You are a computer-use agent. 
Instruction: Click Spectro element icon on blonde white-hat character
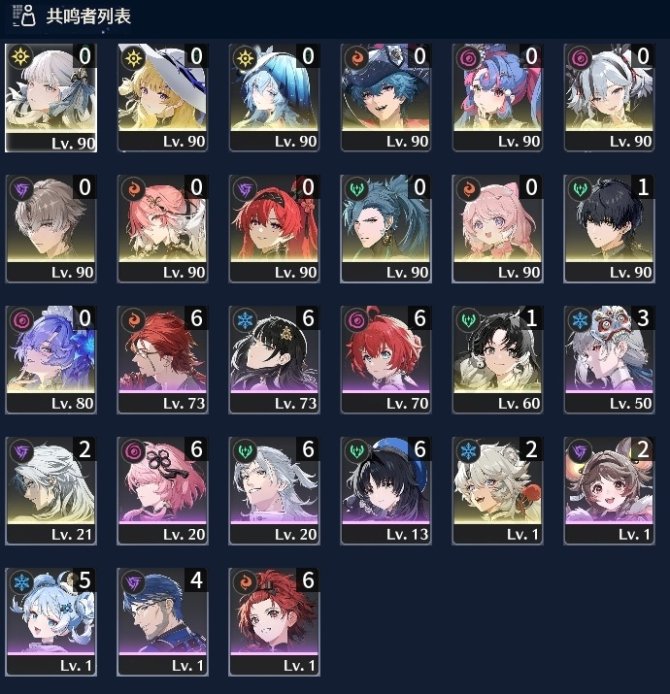tap(133, 58)
